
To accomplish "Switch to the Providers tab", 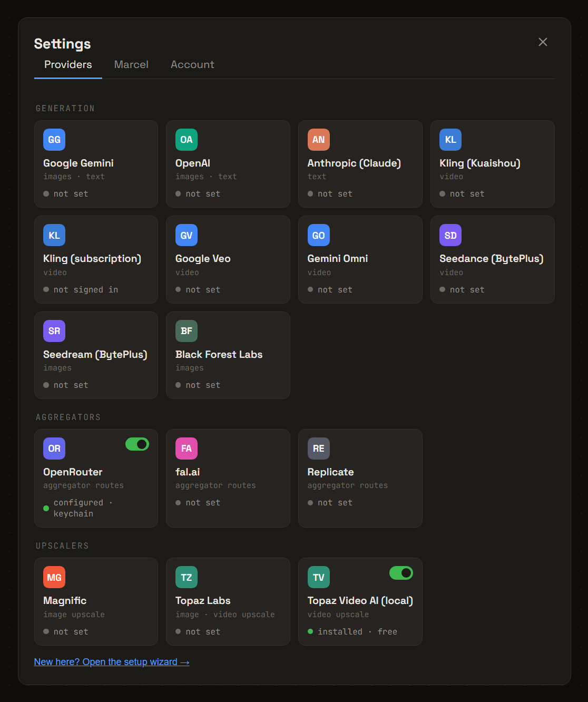I will pos(68,65).
